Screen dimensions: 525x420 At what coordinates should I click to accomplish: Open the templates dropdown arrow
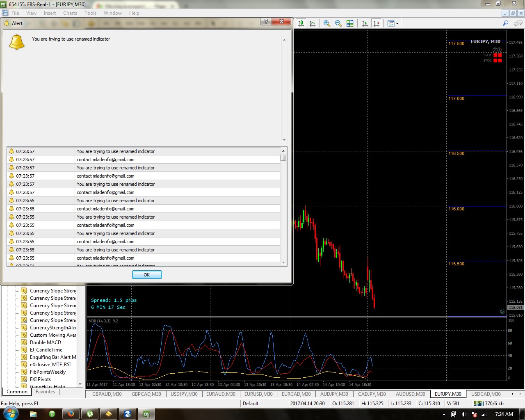pyautogui.click(x=397, y=24)
